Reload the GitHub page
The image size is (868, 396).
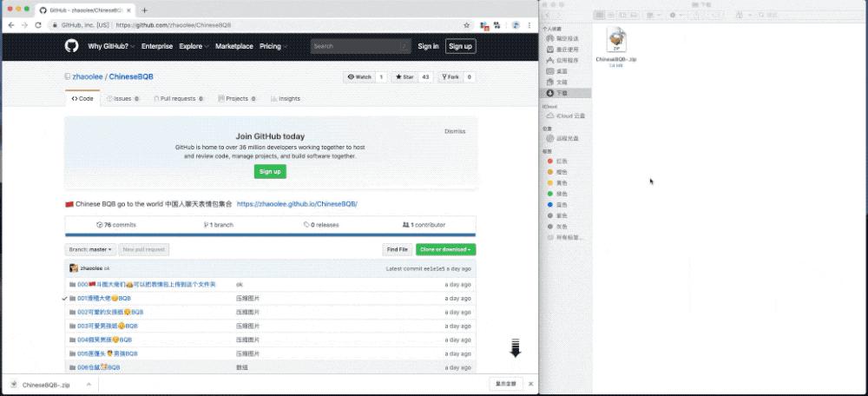(38, 25)
